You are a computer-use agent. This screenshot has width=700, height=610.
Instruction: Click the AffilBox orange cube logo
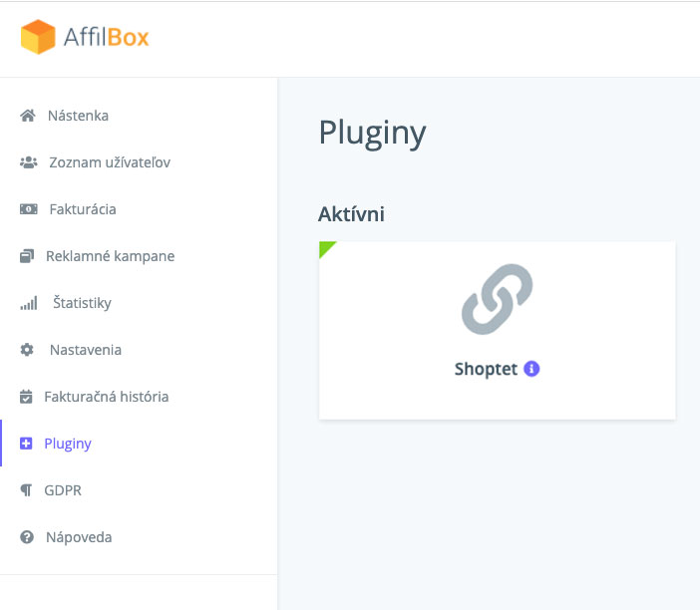click(38, 37)
